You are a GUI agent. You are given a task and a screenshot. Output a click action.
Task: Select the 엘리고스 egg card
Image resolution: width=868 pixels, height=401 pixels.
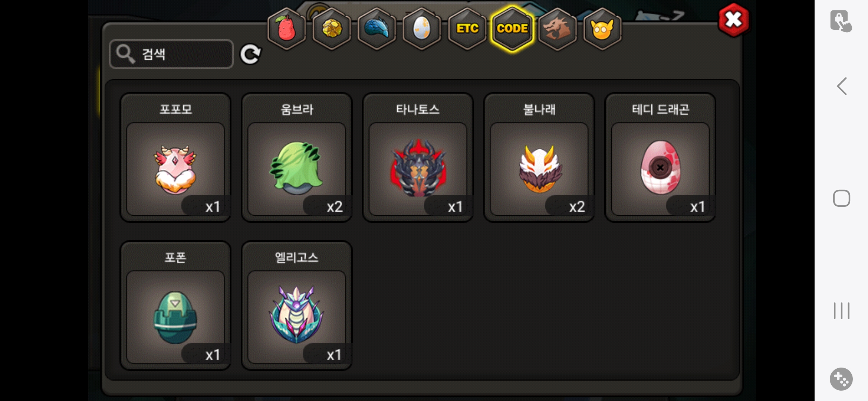point(297,306)
